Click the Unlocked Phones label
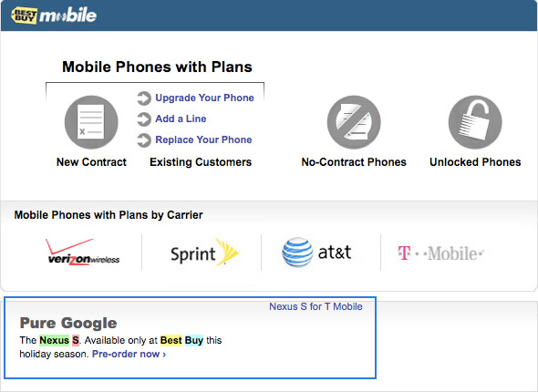538x392 pixels. point(475,162)
